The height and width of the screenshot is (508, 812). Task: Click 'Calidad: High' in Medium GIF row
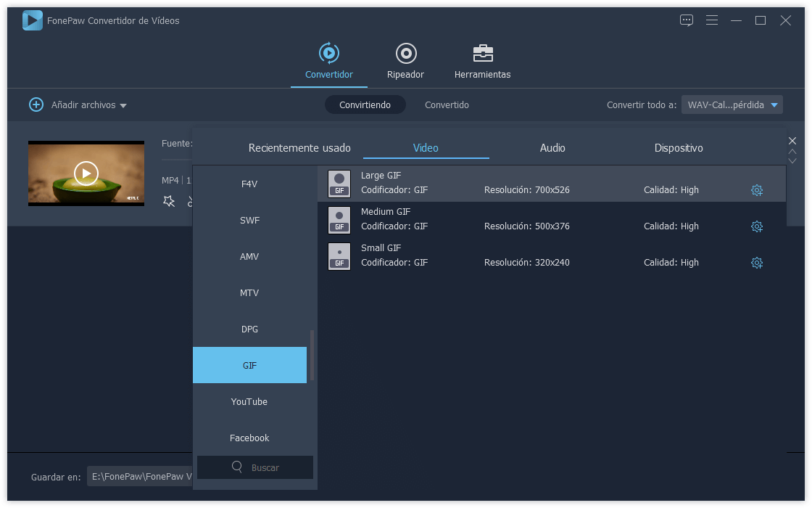coord(671,226)
